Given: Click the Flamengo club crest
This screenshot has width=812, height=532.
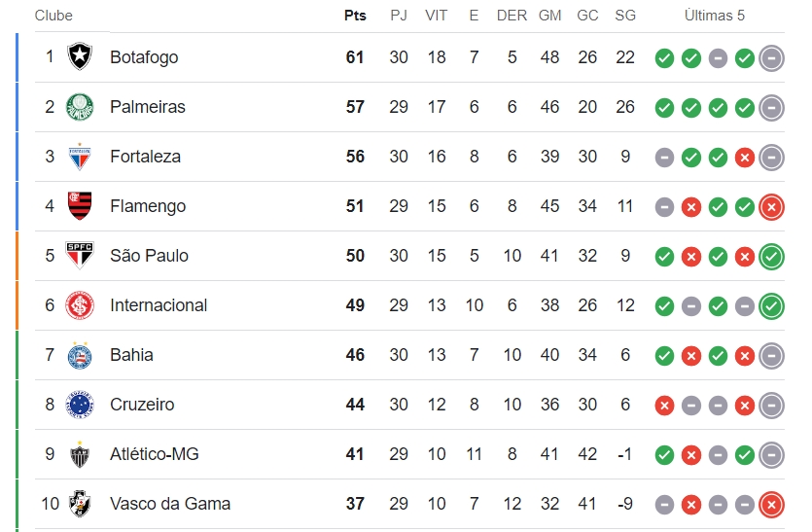Looking at the screenshot, I should tap(80, 205).
